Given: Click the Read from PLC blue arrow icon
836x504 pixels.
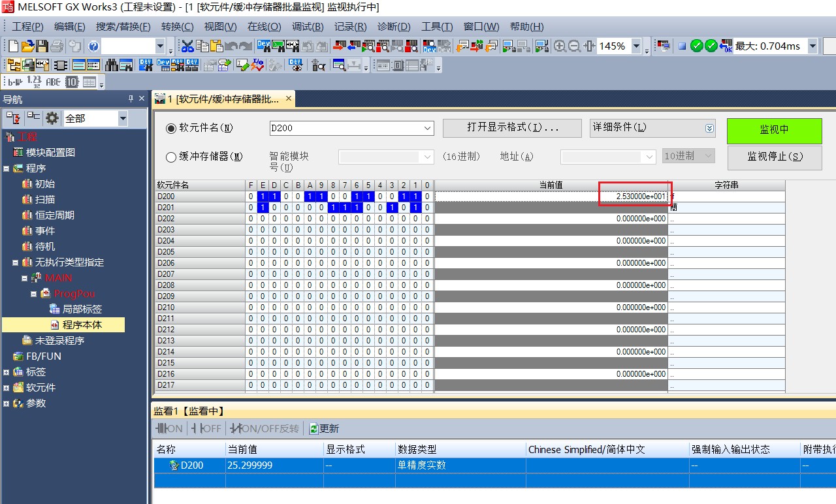Looking at the screenshot, I should click(353, 46).
